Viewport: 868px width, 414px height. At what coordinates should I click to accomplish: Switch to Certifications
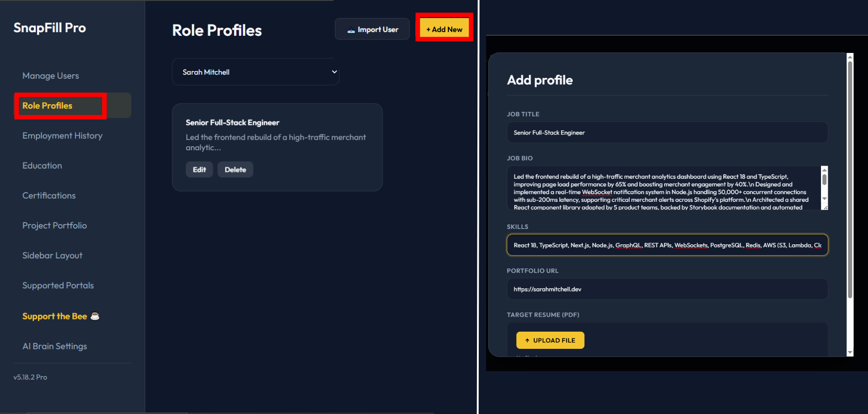coord(49,195)
